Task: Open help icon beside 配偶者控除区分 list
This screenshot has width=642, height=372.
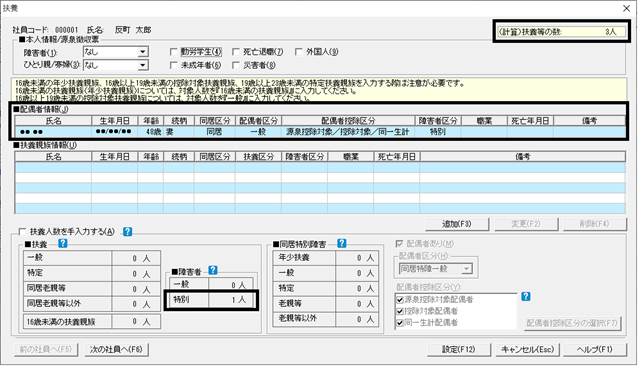Action: [x=526, y=296]
